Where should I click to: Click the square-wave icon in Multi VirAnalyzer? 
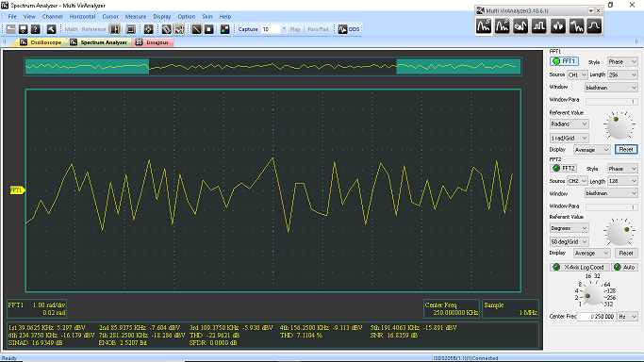point(538,26)
